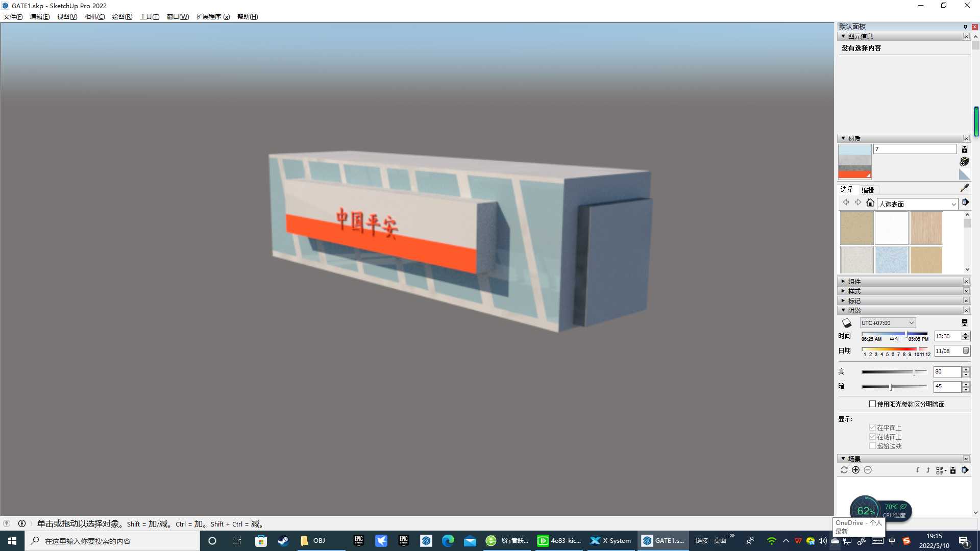Show the secondary selection pane in Materials
980x551 pixels.
tap(964, 149)
